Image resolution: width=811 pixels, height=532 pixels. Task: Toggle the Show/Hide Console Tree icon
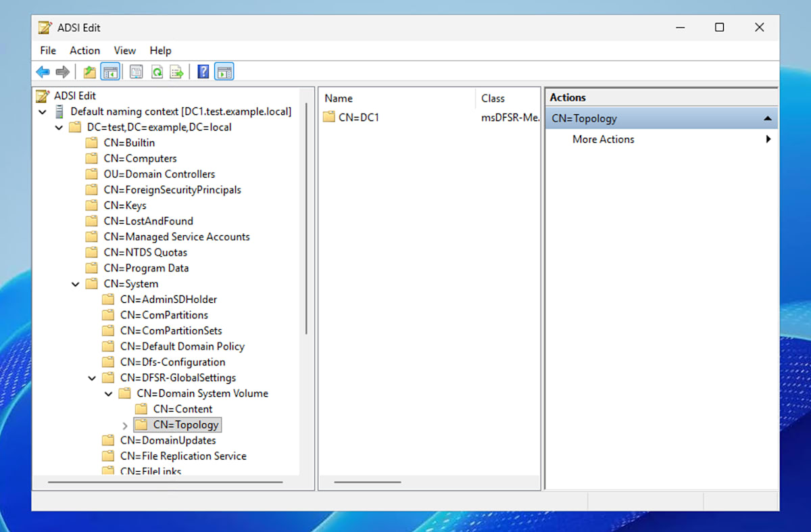coord(110,72)
